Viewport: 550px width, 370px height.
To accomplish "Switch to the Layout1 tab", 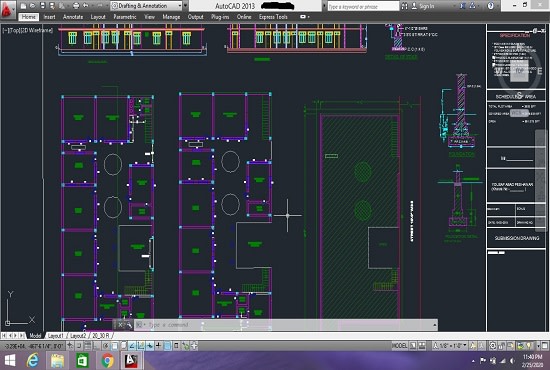I will [x=56, y=336].
